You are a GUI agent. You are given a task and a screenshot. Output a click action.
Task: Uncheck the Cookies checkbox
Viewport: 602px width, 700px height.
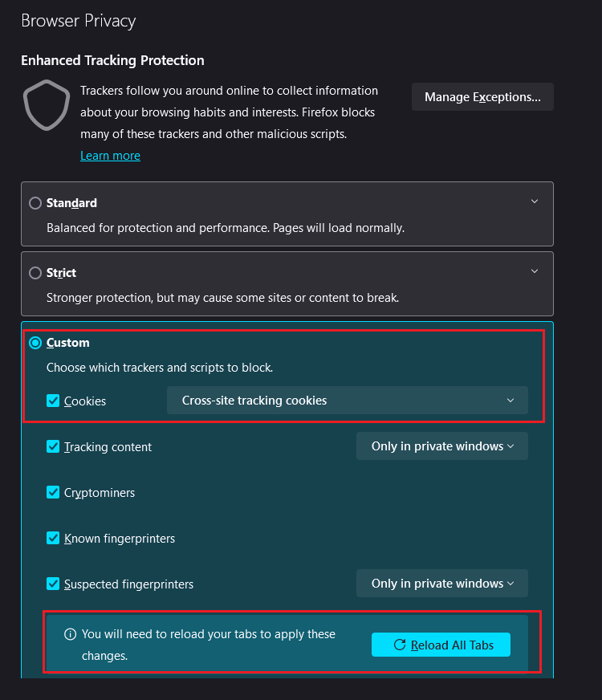[x=53, y=401]
